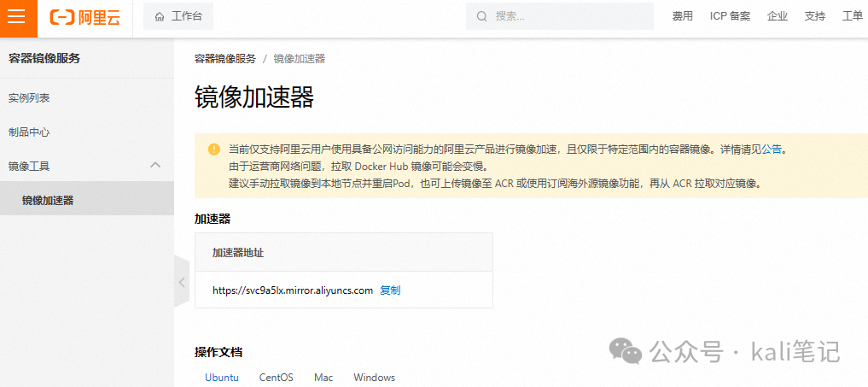Open the 工作台 workbench button

click(x=178, y=16)
